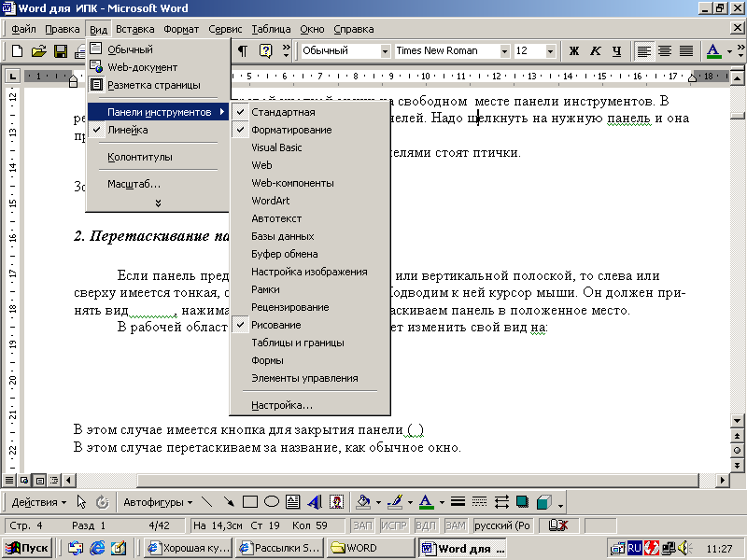Click the font color A on formatting toolbar

point(713,50)
